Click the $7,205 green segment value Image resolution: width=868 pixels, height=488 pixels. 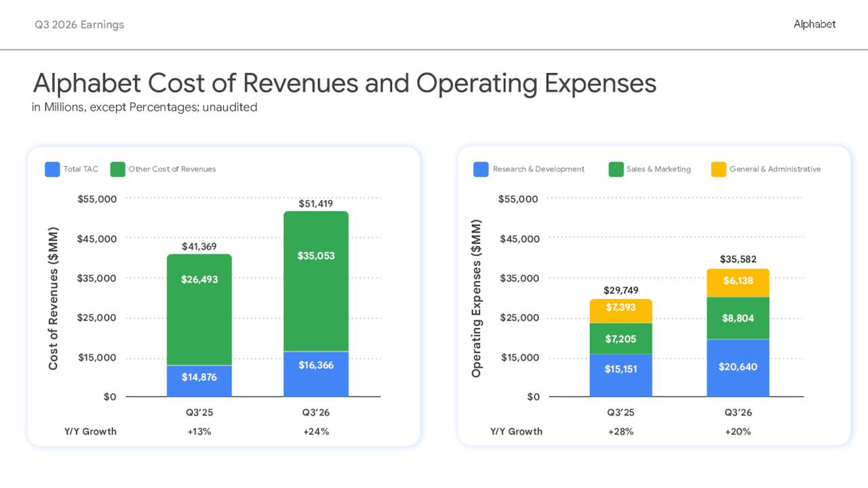(621, 340)
